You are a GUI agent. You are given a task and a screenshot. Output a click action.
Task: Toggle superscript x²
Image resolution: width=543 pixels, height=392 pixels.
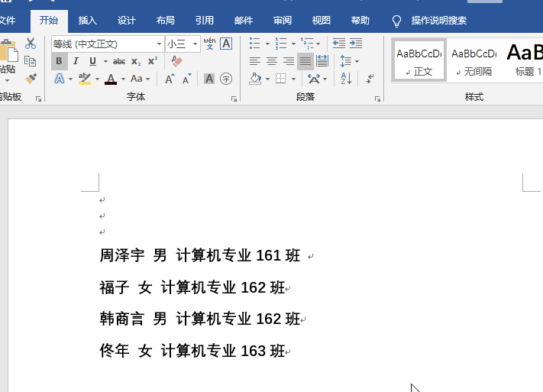tap(153, 61)
